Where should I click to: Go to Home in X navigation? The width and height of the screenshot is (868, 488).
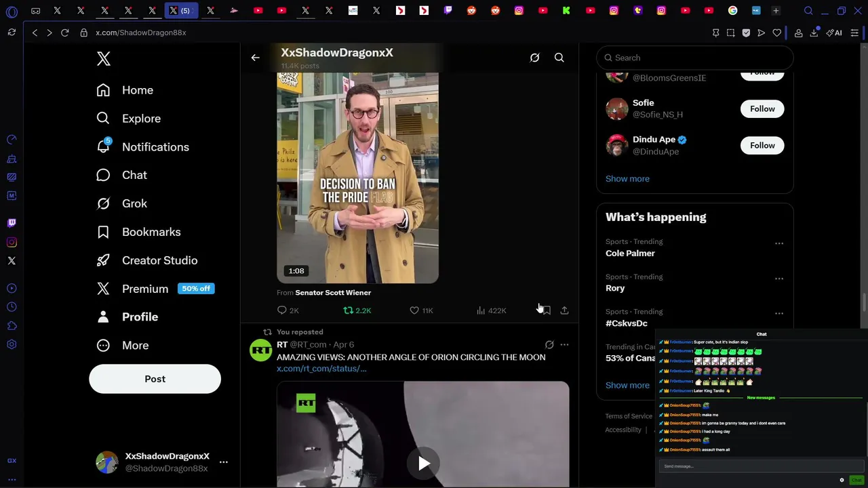(x=125, y=90)
